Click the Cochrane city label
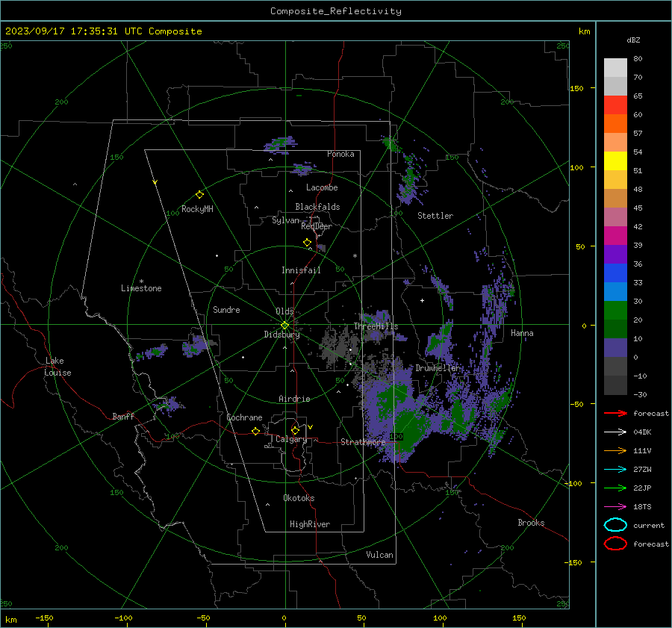This screenshot has height=628, width=672. point(244,417)
